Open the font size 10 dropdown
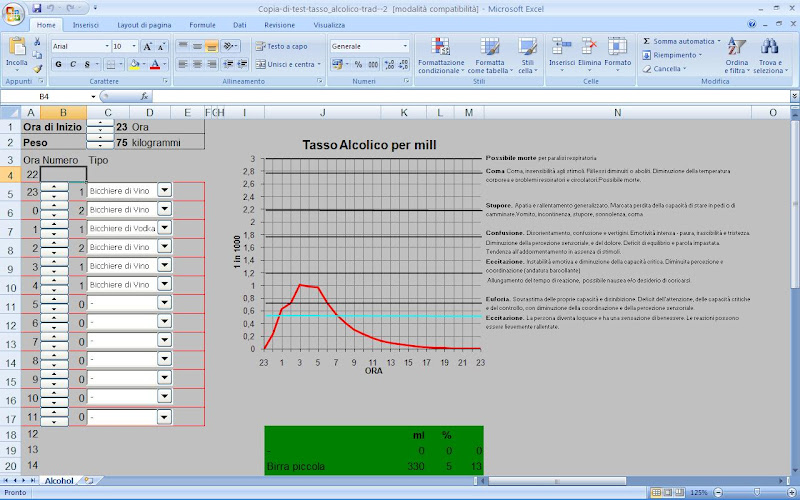Screen dimensions: 800x500 134,46
